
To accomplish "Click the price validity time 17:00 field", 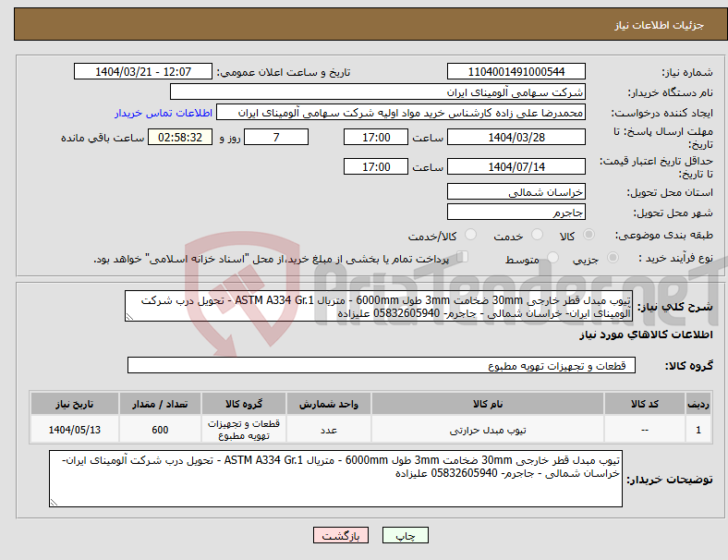I will click(x=376, y=166).
